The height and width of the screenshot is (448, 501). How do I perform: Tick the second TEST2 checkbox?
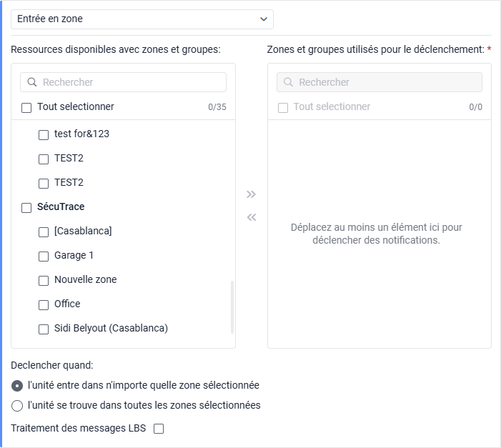pos(44,183)
